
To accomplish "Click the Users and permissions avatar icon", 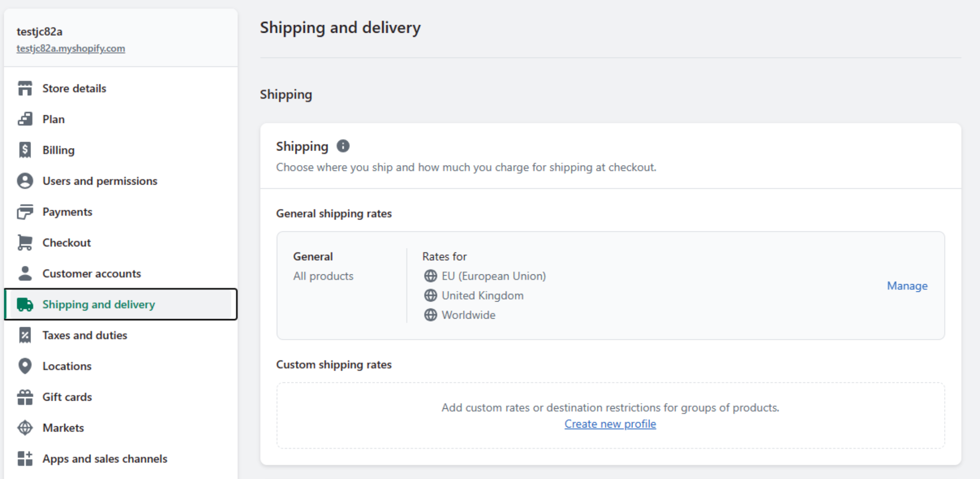I will click(25, 181).
